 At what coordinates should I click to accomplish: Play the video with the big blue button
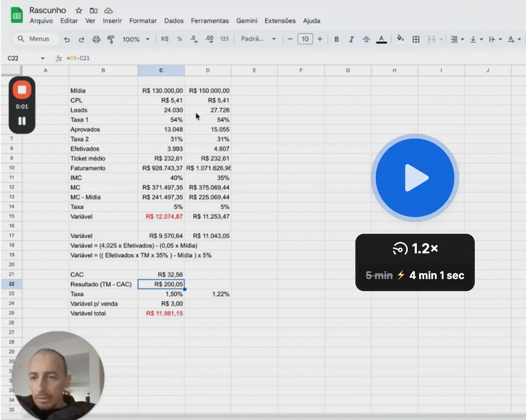415,178
